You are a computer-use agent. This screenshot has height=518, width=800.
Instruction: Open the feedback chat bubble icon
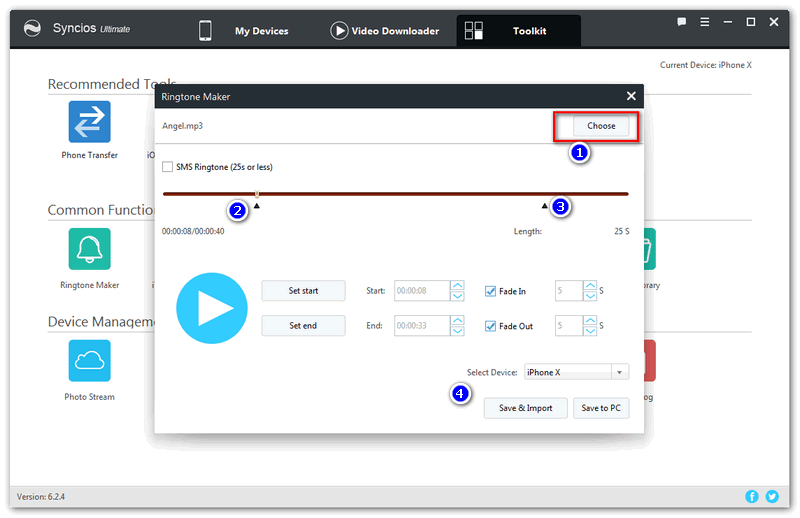pyautogui.click(x=681, y=22)
